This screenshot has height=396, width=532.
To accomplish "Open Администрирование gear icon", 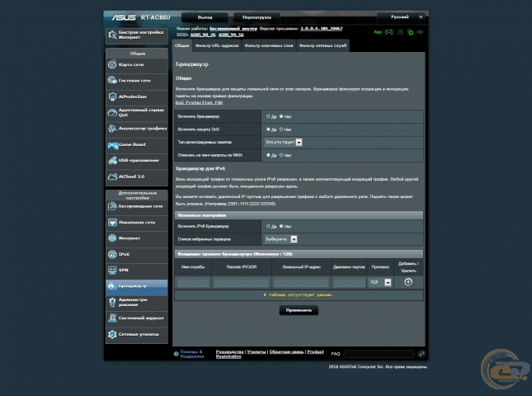I will pyautogui.click(x=112, y=302).
